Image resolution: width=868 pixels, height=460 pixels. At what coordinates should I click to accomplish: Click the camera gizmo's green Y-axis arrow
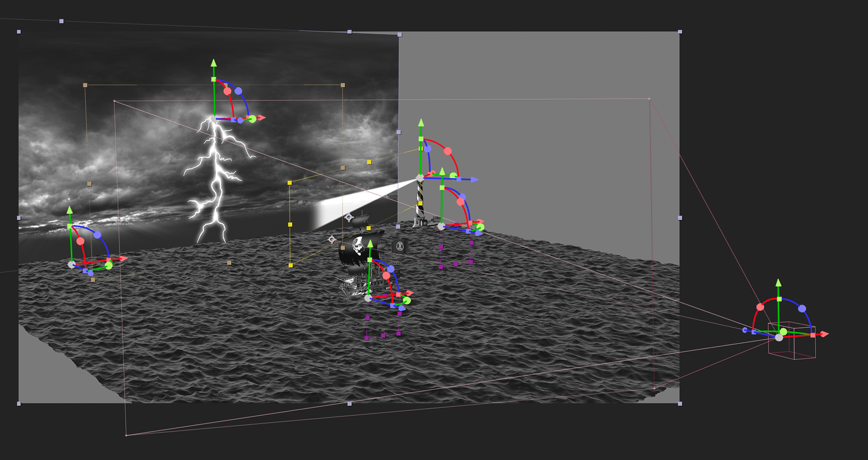click(778, 283)
